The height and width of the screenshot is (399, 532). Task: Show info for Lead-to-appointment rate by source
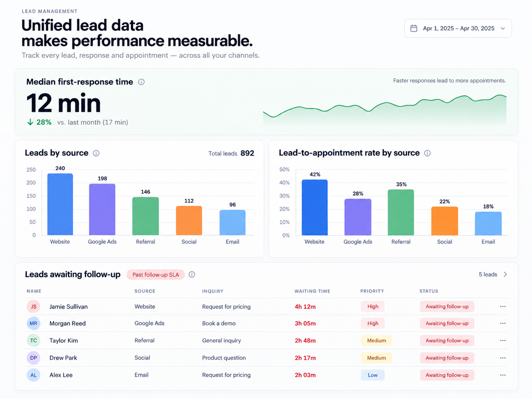[427, 153]
